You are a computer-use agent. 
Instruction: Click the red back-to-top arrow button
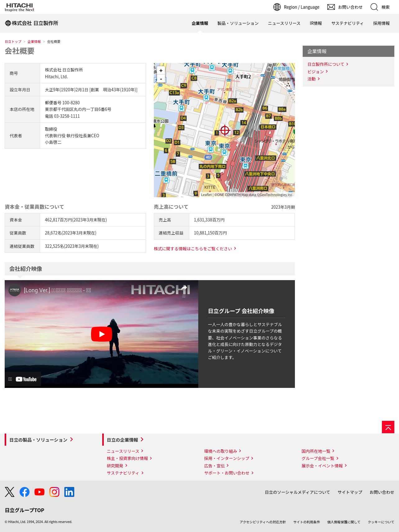click(x=388, y=427)
